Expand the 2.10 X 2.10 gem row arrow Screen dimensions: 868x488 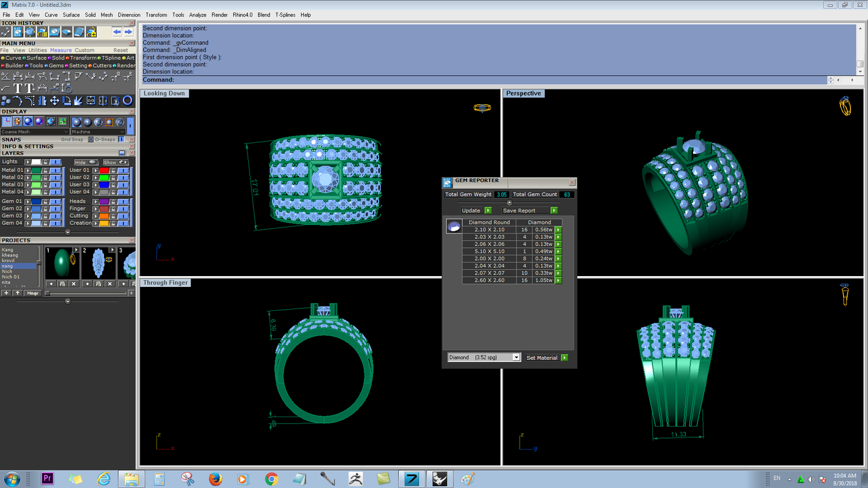(559, 230)
